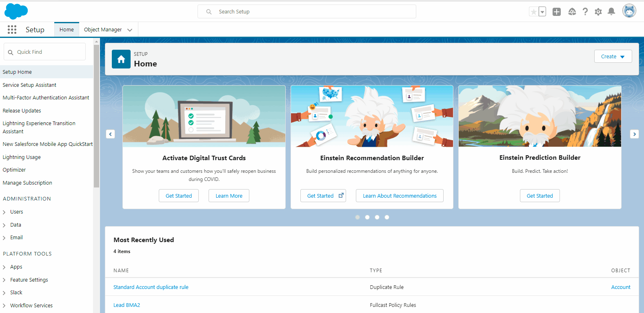Expand the Apps tree node
This screenshot has width=644, height=313.
click(4, 267)
